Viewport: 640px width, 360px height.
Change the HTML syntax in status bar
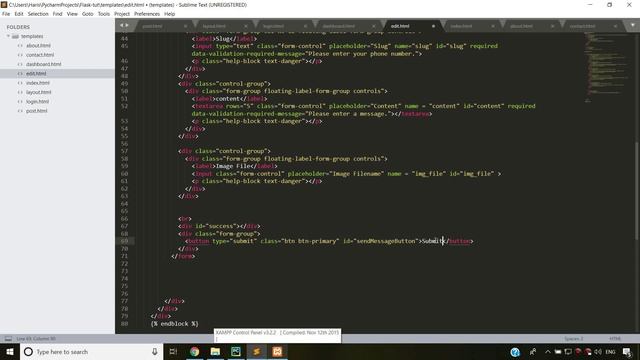[615, 339]
